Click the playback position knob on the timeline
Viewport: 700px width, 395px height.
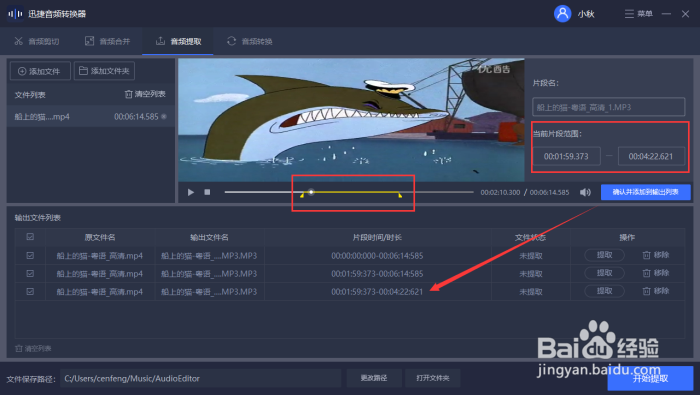(x=311, y=192)
